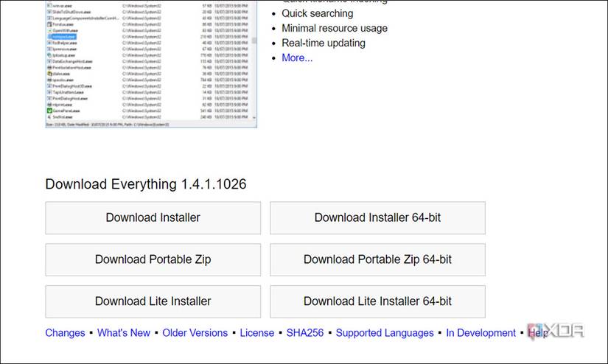This screenshot has height=364, width=608.
Task: Open the SHA256 link
Action: (305, 333)
